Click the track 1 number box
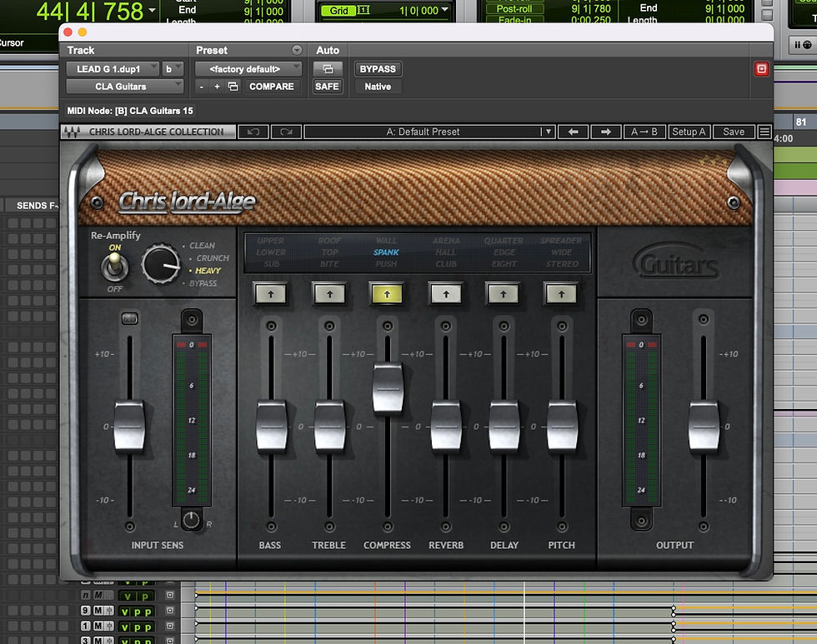Screen dimensions: 817x644 point(86,627)
